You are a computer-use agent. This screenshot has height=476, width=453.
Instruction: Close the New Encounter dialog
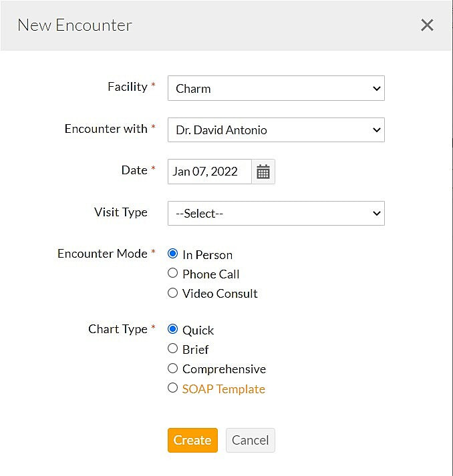[427, 25]
